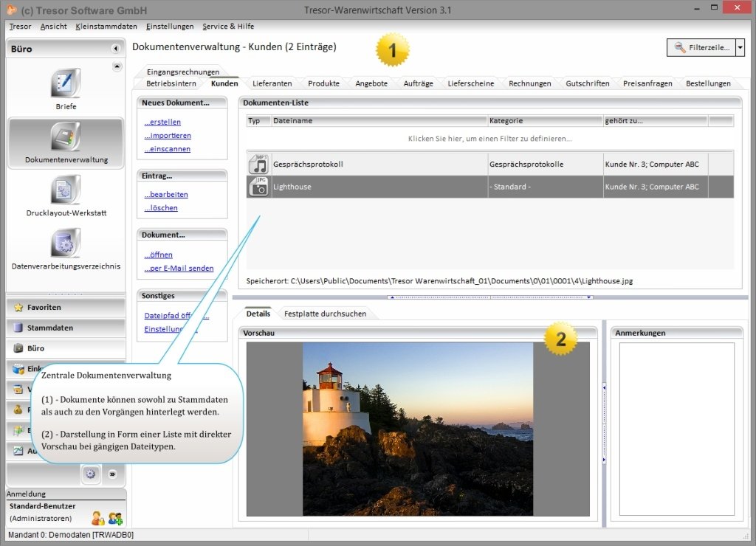Screen dimensions: 756x546
Task: Switch to the Lieferscheine tab
Action: 470,83
